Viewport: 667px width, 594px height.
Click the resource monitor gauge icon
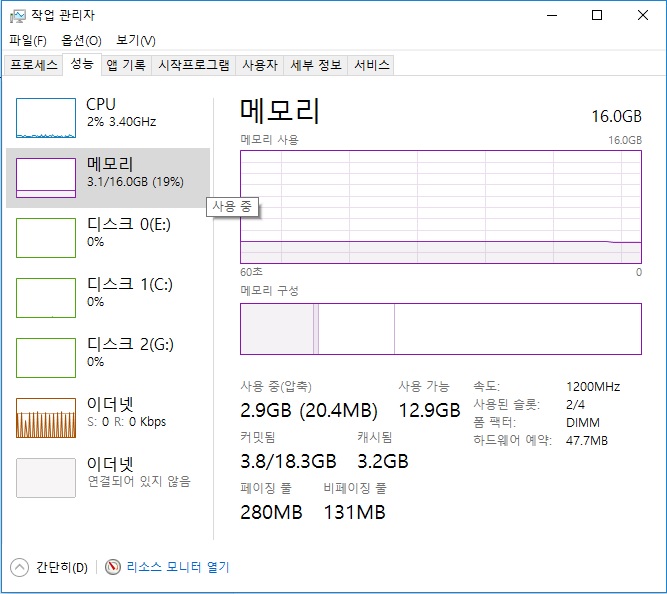tap(113, 567)
